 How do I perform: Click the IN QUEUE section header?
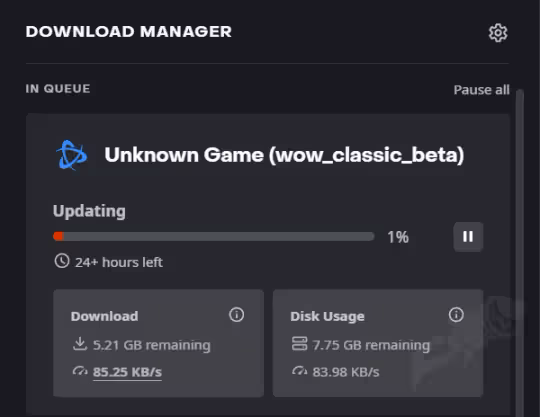pos(58,89)
